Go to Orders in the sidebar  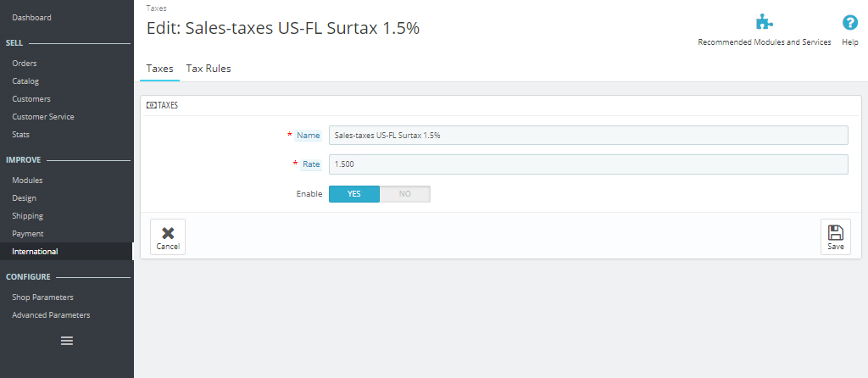[25, 64]
